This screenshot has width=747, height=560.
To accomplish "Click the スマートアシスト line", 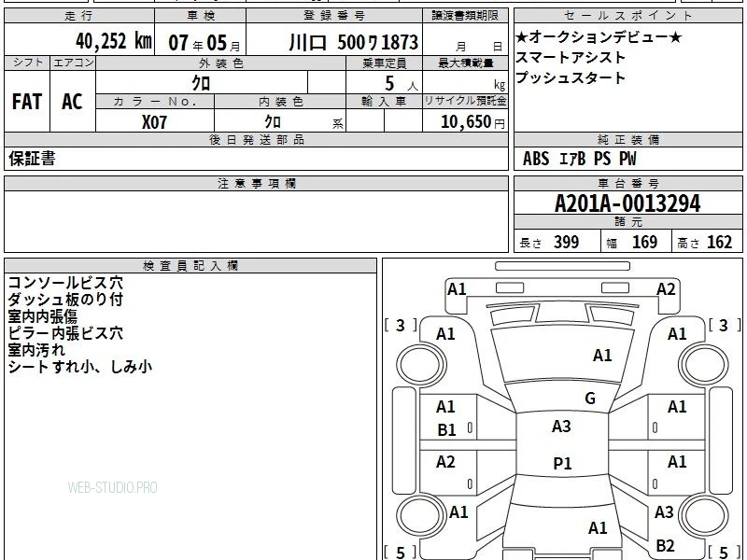I will click(571, 57).
